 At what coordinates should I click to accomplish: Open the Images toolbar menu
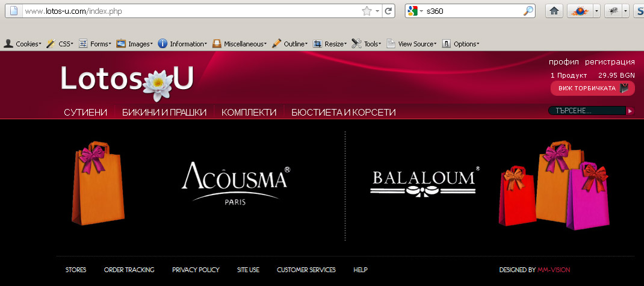[x=134, y=43]
